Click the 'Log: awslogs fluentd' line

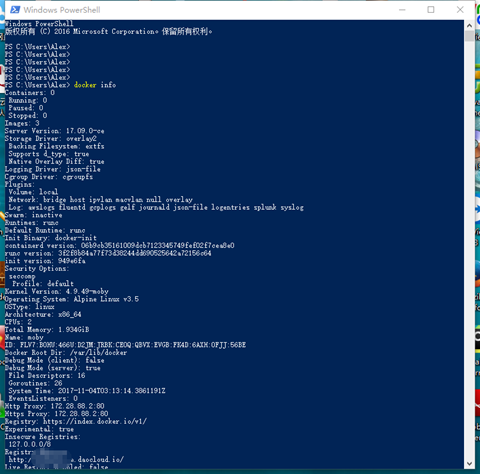click(156, 207)
